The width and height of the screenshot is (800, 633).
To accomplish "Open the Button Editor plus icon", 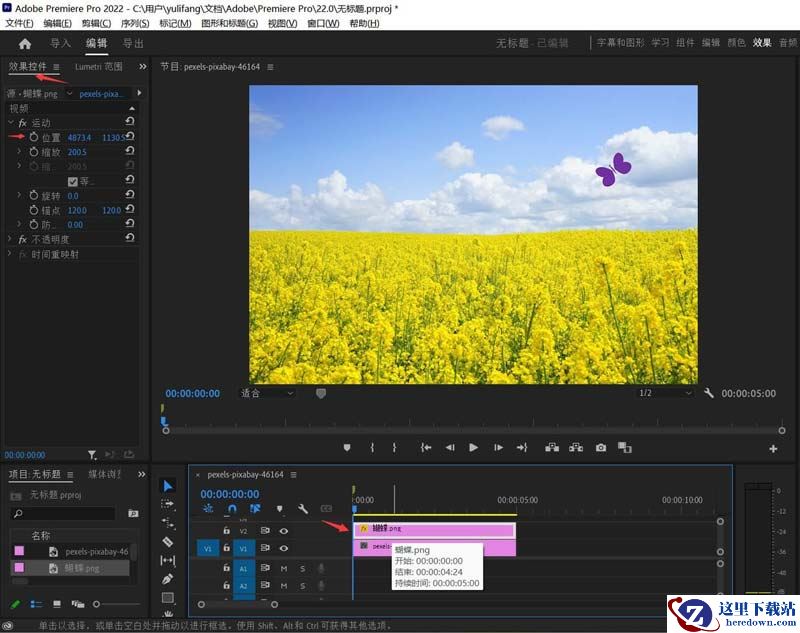I will pyautogui.click(x=773, y=448).
